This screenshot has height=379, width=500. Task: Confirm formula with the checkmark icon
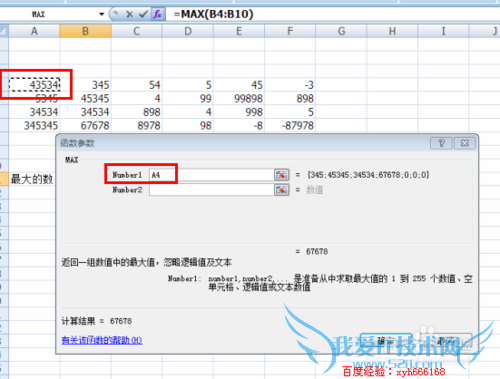coord(144,14)
